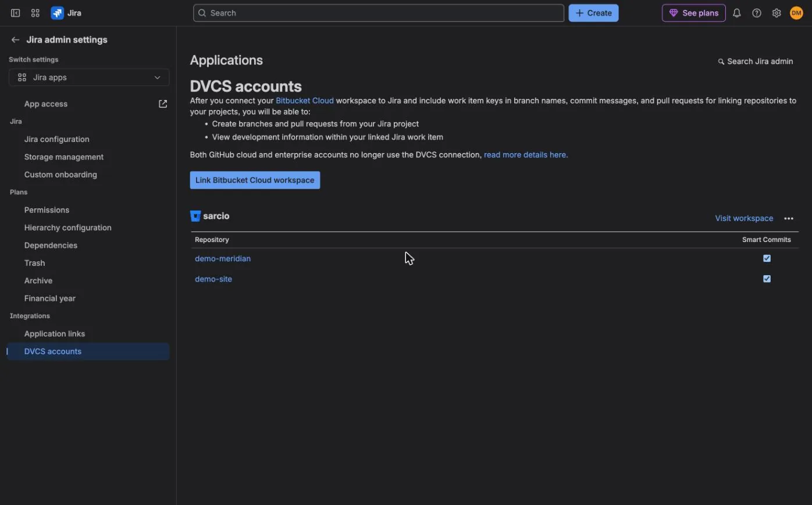Viewport: 812px width, 505px height.
Task: Open Hierarchy configuration page
Action: 68,227
